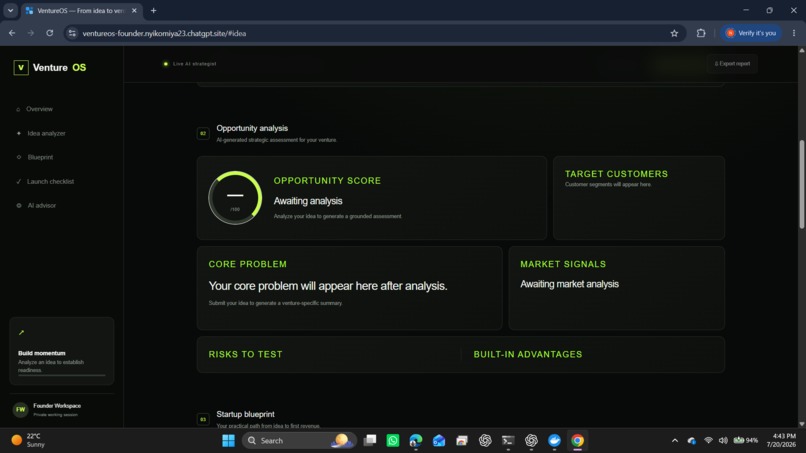Screen dimensions: 806x453
Task: Click the Build momentum progress bar
Action: [x=62, y=375]
